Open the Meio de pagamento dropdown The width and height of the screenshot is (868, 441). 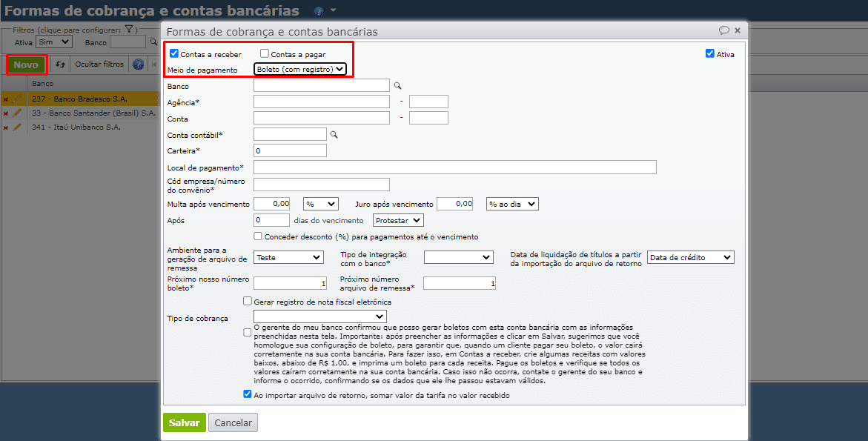(300, 69)
